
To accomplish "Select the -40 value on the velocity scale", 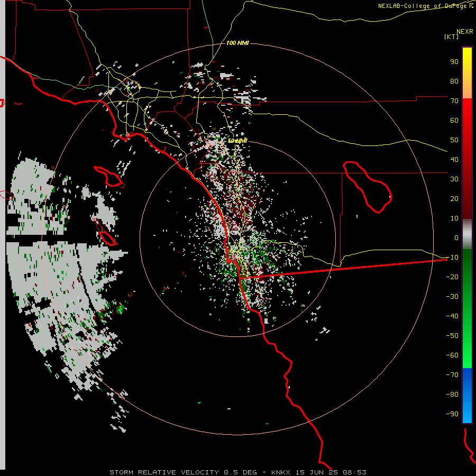I will (x=452, y=316).
